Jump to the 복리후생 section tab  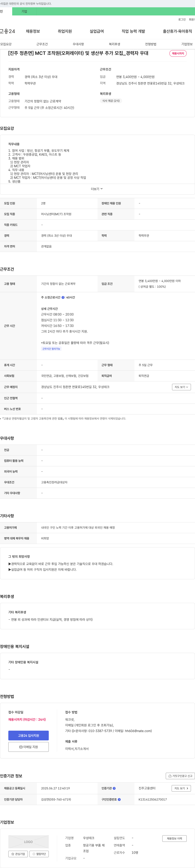pos(115,44)
